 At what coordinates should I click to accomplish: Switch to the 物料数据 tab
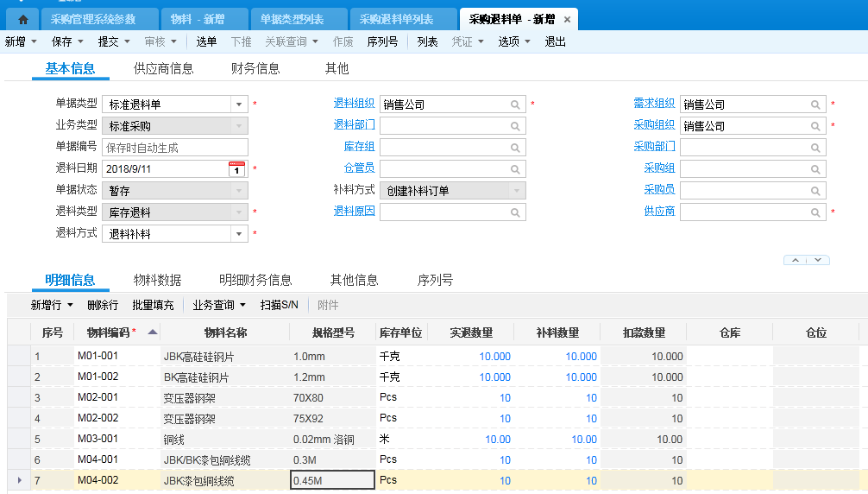(x=157, y=280)
